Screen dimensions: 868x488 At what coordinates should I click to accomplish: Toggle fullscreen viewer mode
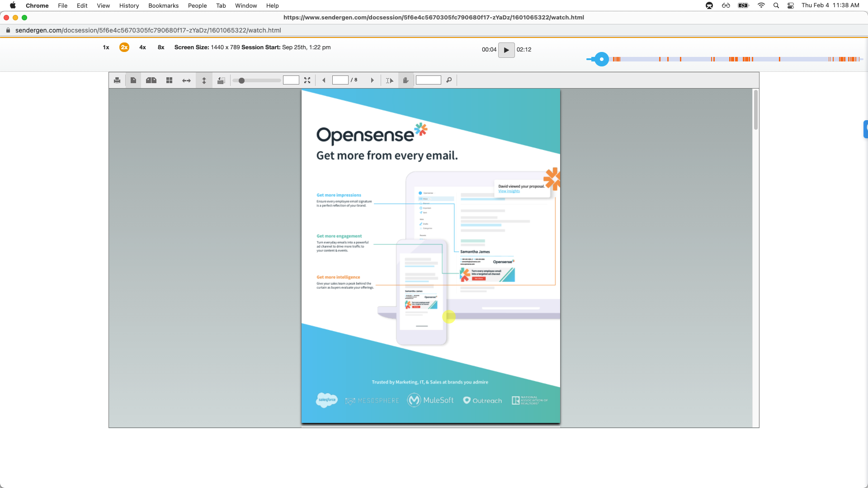point(307,80)
